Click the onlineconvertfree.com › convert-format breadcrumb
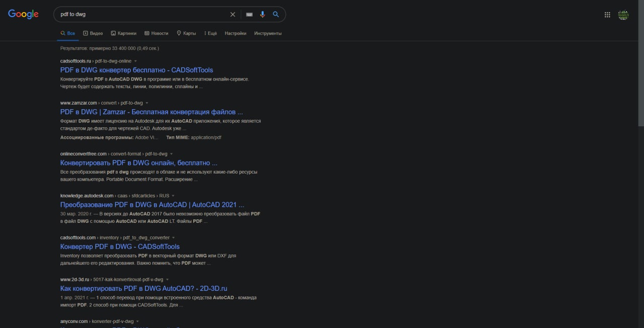The width and height of the screenshot is (644, 328). tap(114, 153)
